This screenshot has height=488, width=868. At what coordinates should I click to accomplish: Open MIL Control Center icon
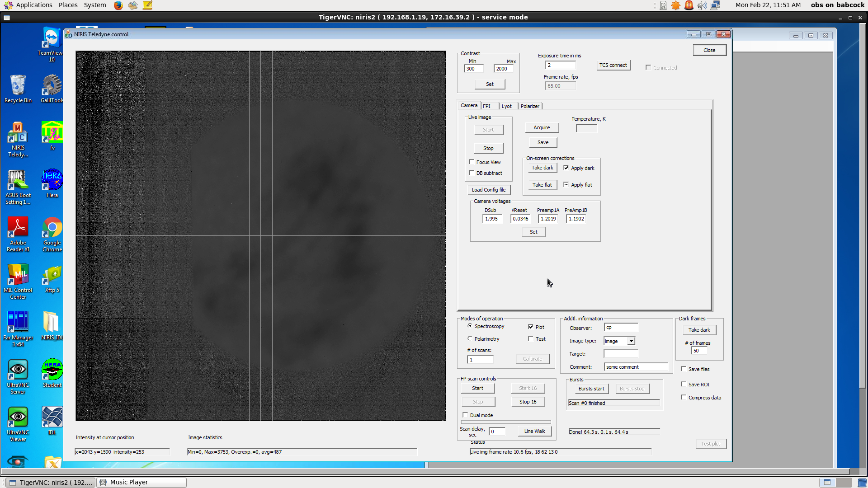(x=18, y=282)
